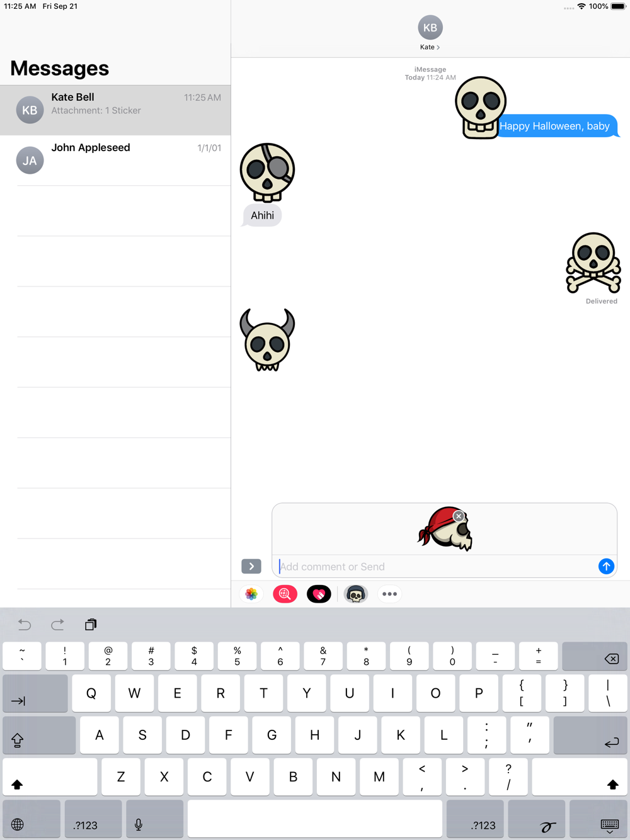Switch to left .?123 numbers keyboard
The height and width of the screenshot is (840, 630).
(x=93, y=819)
